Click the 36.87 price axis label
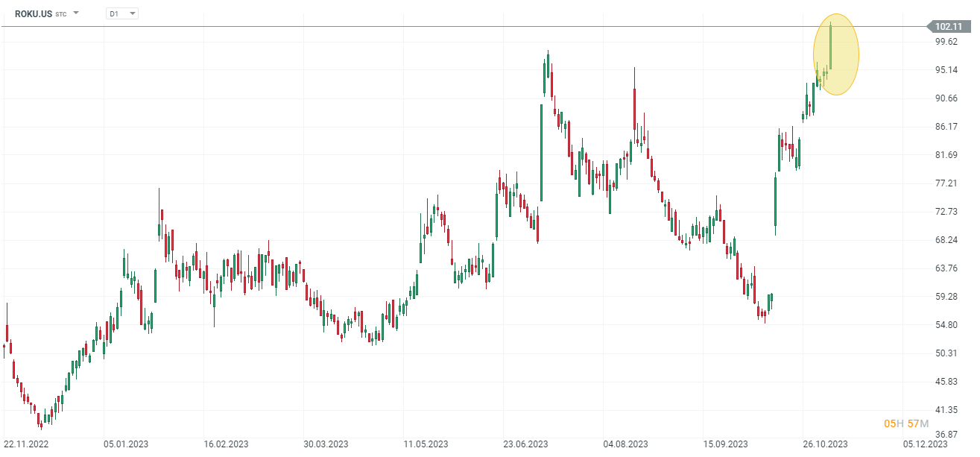 pyautogui.click(x=946, y=434)
